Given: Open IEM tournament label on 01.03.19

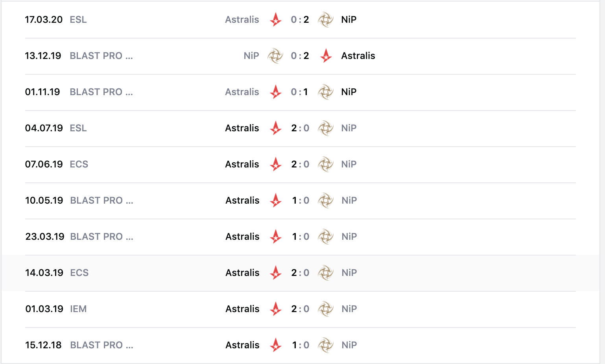Looking at the screenshot, I should 78,309.
